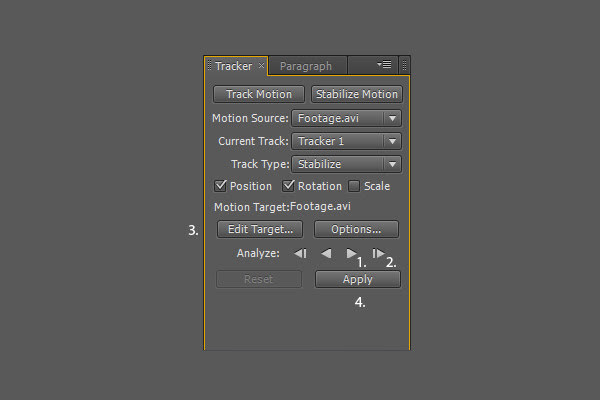
Task: Analyze one frame backward in Tracker
Action: 300,253
